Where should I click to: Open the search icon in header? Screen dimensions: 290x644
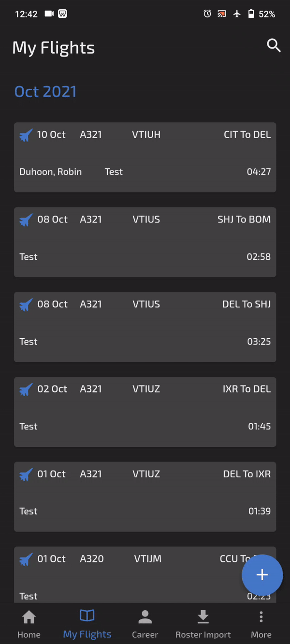click(x=274, y=46)
